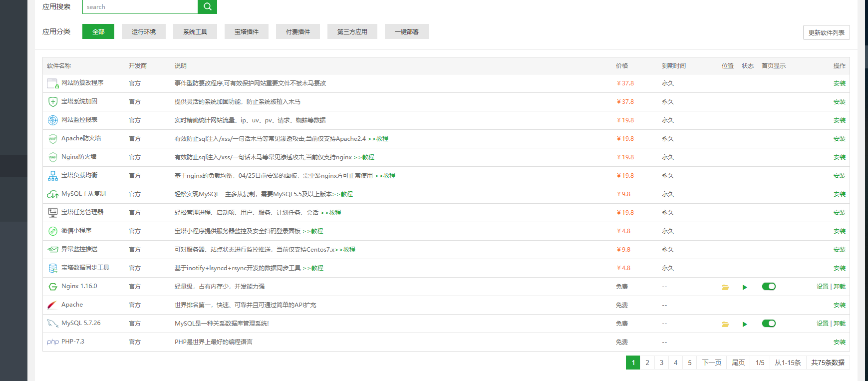Jump to the last page with 尾页
This screenshot has width=868, height=381.
738,363
